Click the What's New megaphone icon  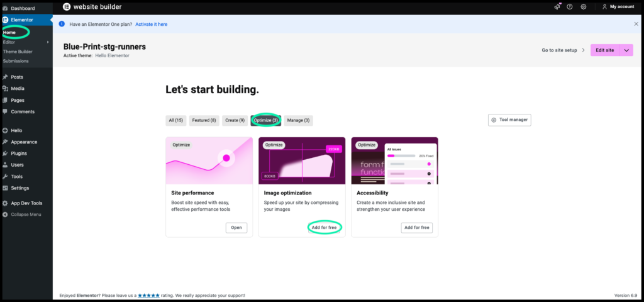[x=557, y=7]
